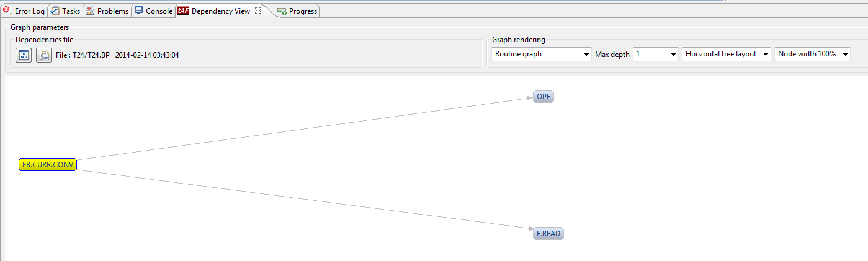This screenshot has height=261, width=868.
Task: Open the Horizontal tree layout dropdown
Action: click(x=726, y=54)
